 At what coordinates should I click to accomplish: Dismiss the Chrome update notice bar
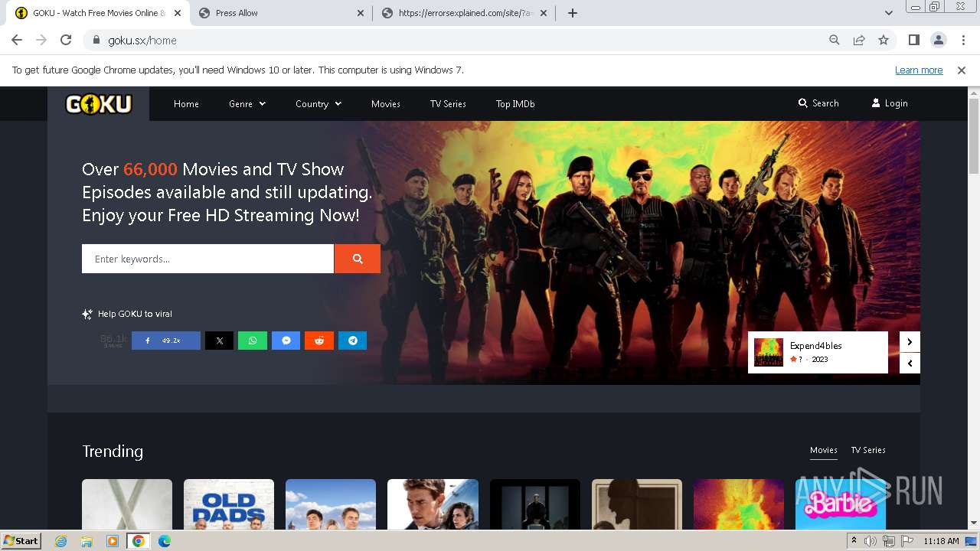coord(962,70)
